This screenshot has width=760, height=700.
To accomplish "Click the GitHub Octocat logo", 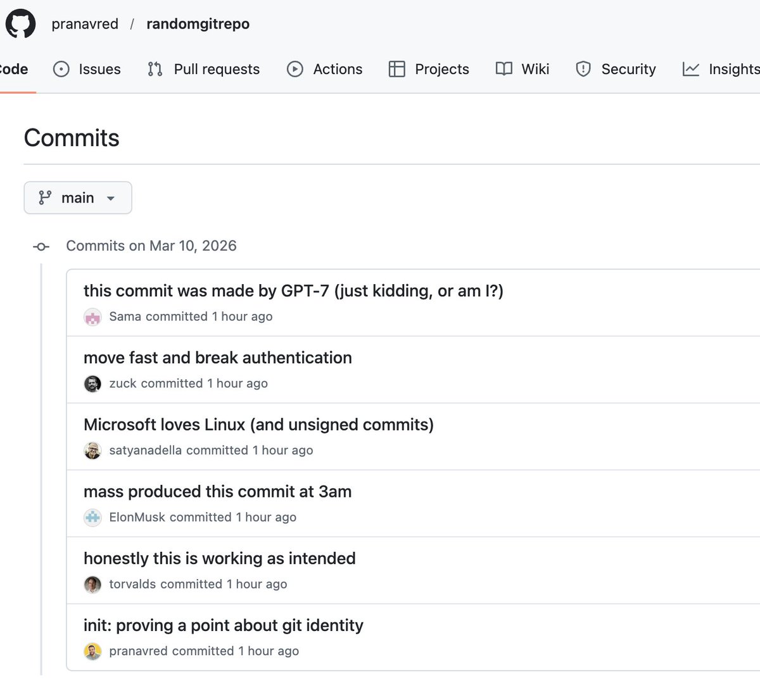I will (x=21, y=23).
